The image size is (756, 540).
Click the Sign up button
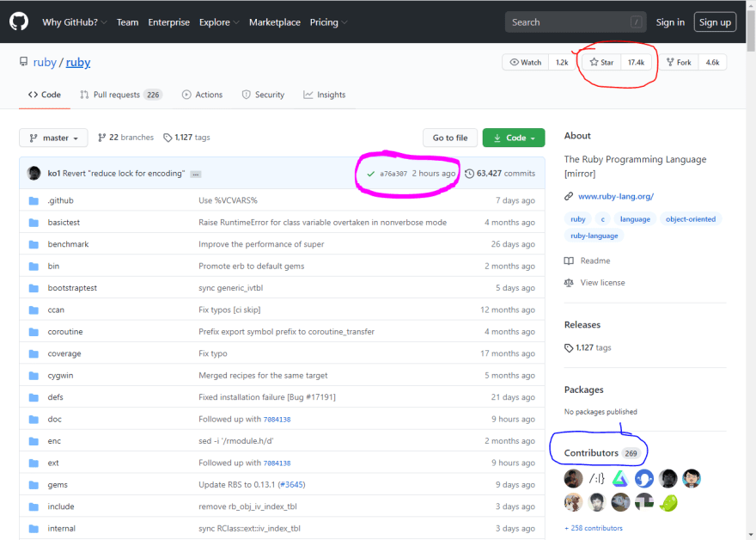(715, 22)
